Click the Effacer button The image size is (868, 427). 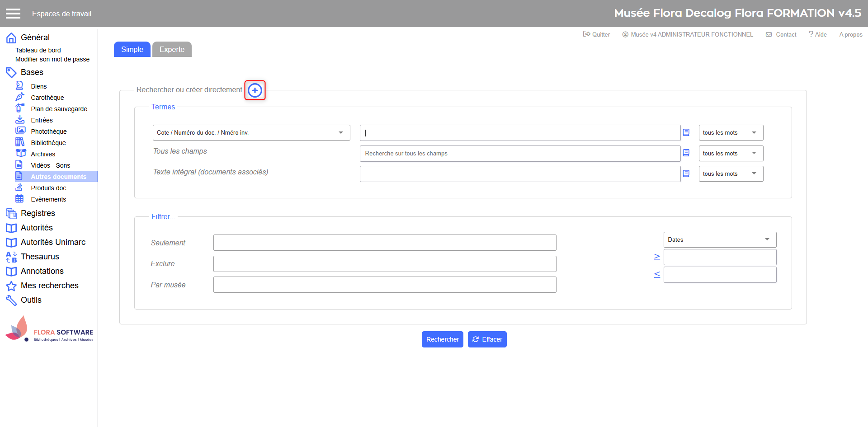tap(487, 339)
